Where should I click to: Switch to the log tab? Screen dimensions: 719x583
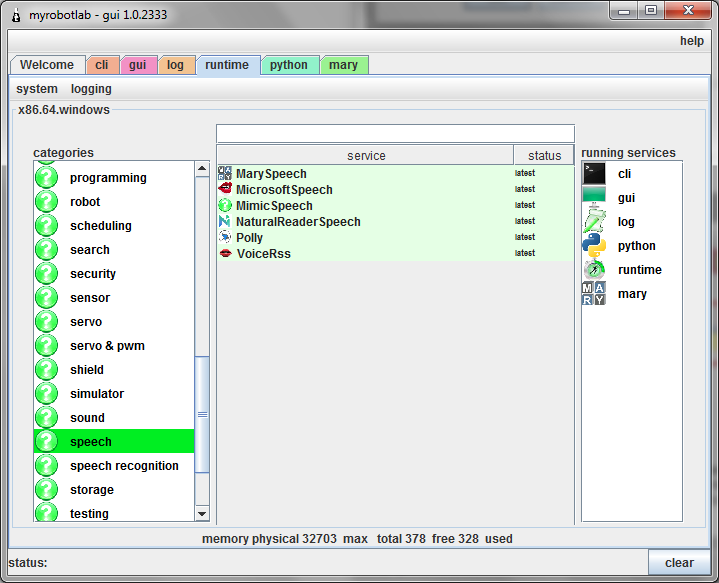coord(175,65)
